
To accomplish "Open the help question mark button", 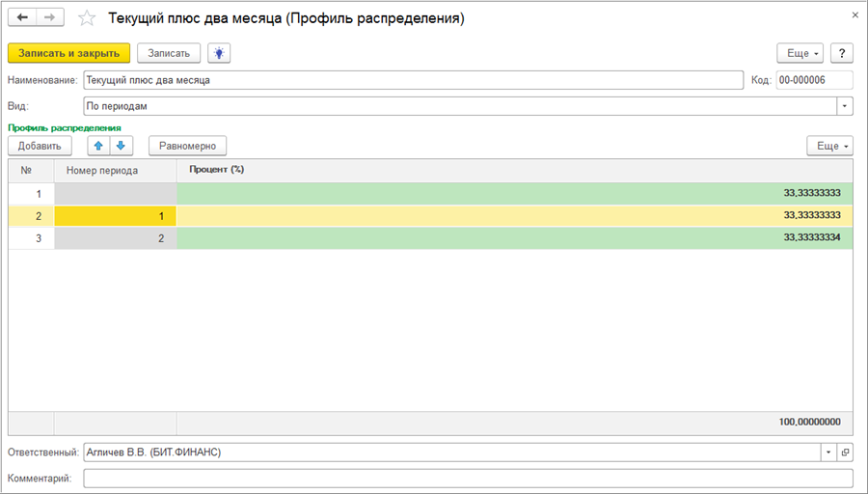I will (841, 53).
